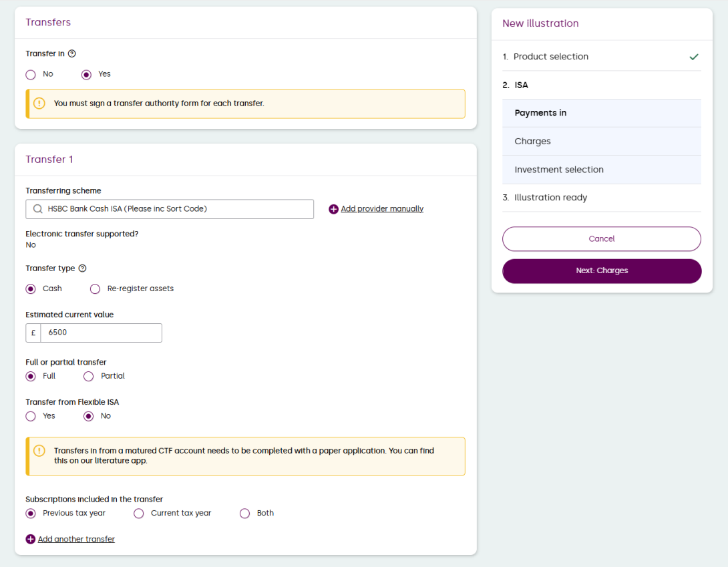Image resolution: width=728 pixels, height=567 pixels.
Task: Select Yes for Transfer from Flexible ISA
Action: 31,416
